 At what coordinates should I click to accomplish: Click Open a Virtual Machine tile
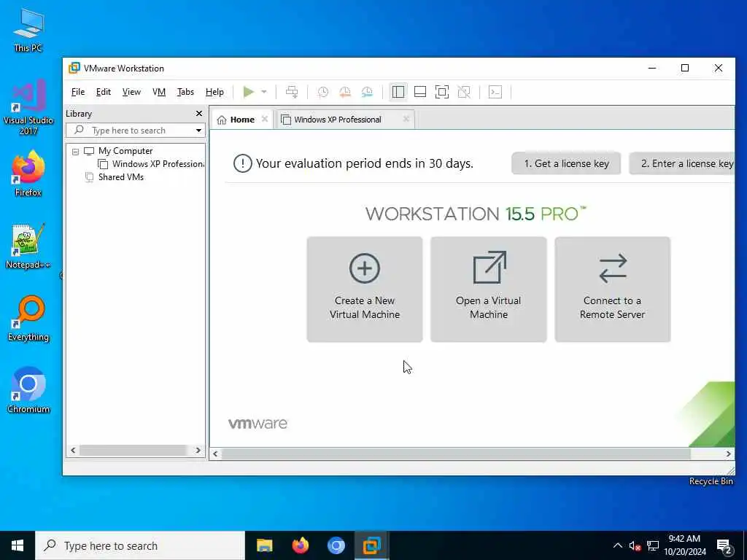488,289
